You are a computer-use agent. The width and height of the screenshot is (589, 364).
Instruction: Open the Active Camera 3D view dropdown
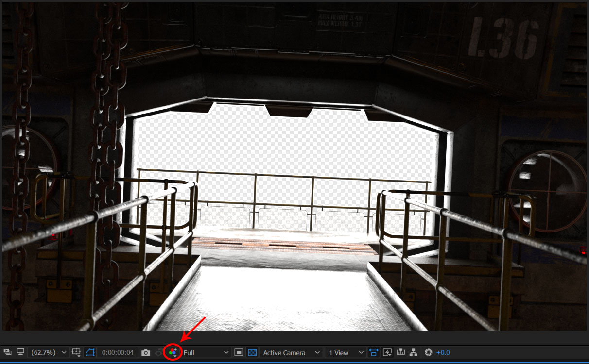tap(291, 353)
